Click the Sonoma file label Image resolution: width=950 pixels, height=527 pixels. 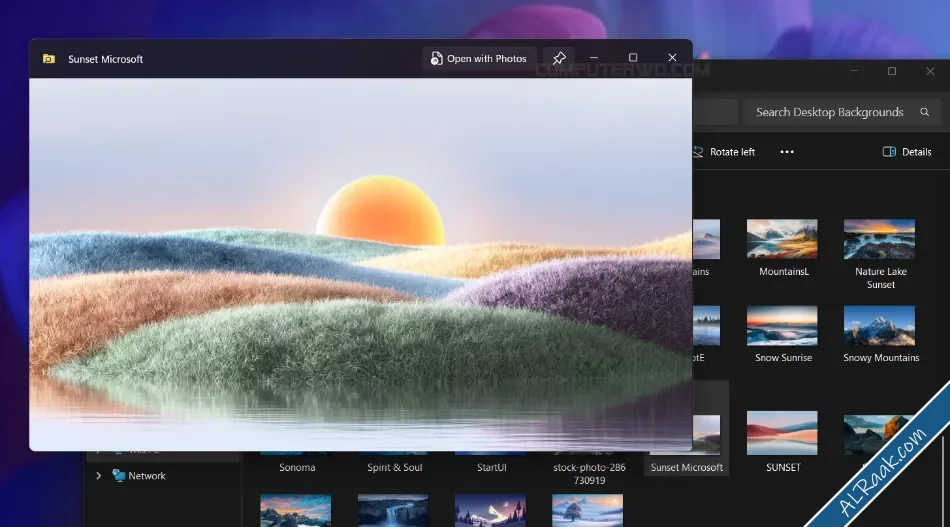click(297, 468)
